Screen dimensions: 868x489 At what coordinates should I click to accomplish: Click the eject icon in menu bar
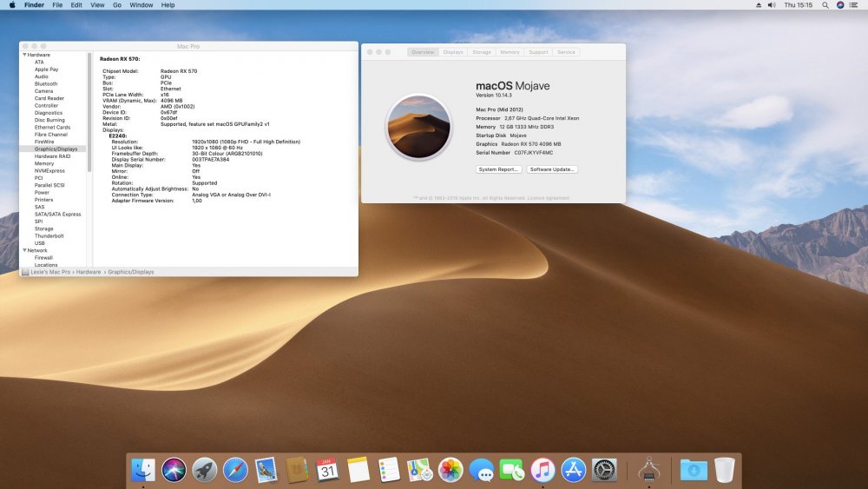click(x=759, y=5)
